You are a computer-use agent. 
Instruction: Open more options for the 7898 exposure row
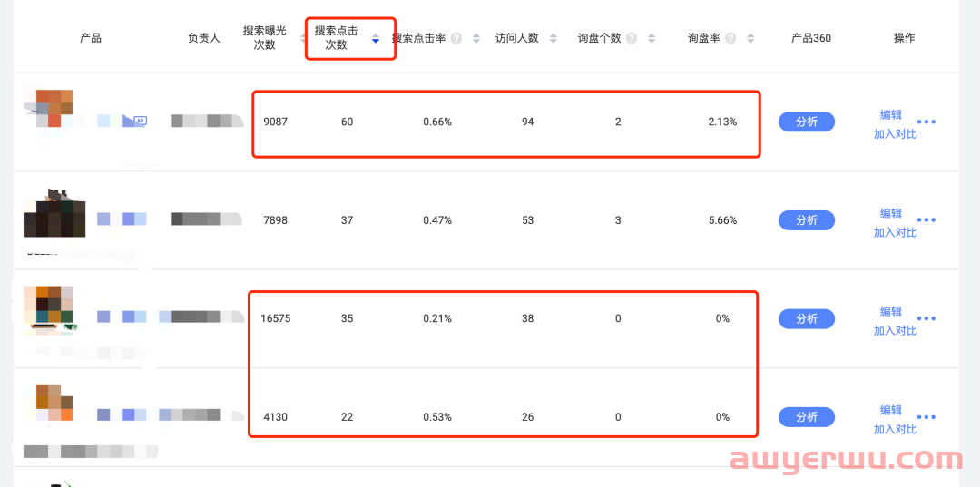click(x=926, y=220)
